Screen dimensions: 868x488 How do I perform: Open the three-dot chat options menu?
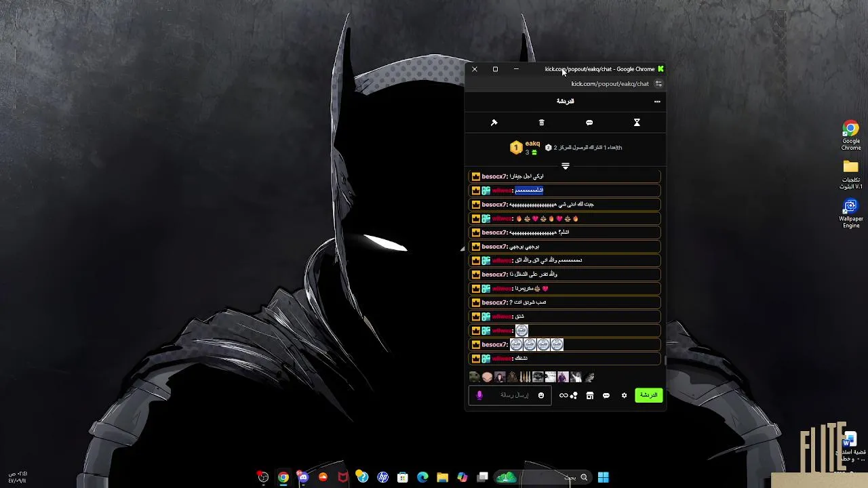click(656, 102)
